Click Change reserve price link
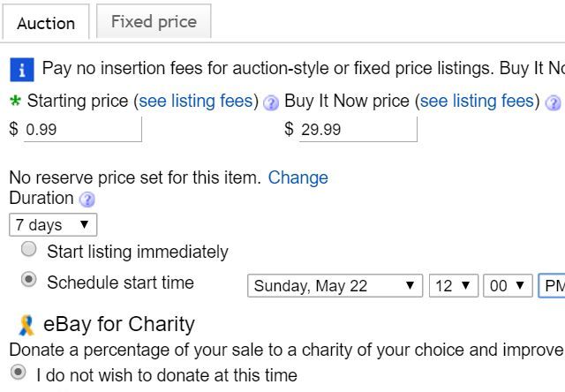This screenshot has height=392, width=565. click(298, 177)
